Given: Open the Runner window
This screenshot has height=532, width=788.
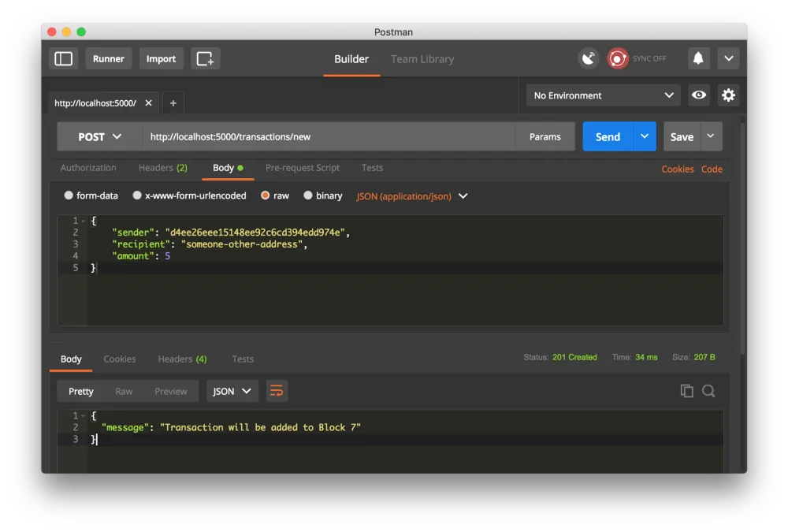Looking at the screenshot, I should (x=109, y=58).
